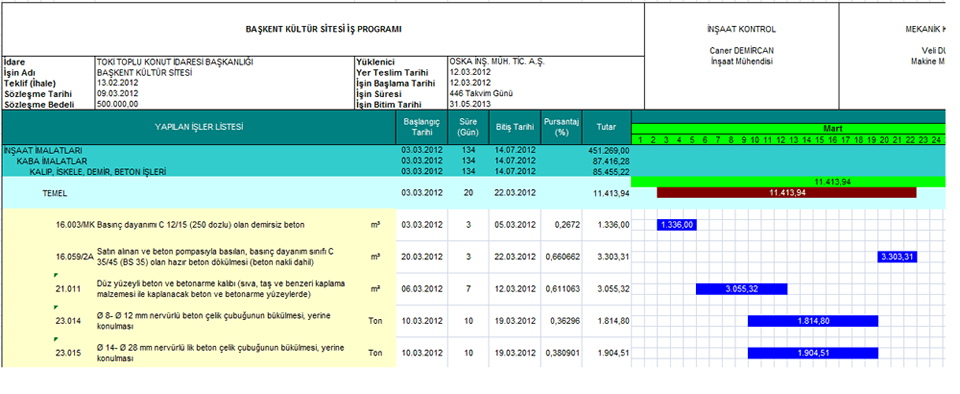960x394 pixels.
Task: Click the İşin Süresi value 446 Takvim Günü
Action: coord(481,94)
